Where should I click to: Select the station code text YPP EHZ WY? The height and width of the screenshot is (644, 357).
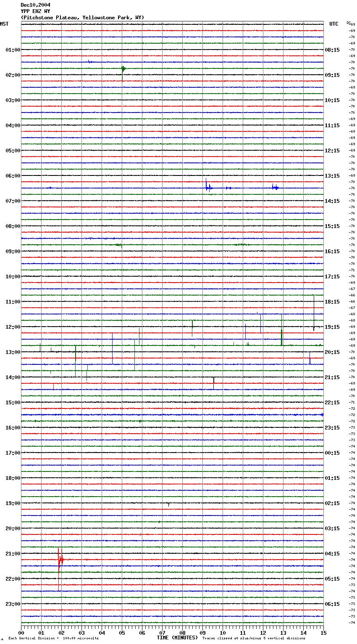pos(35,11)
